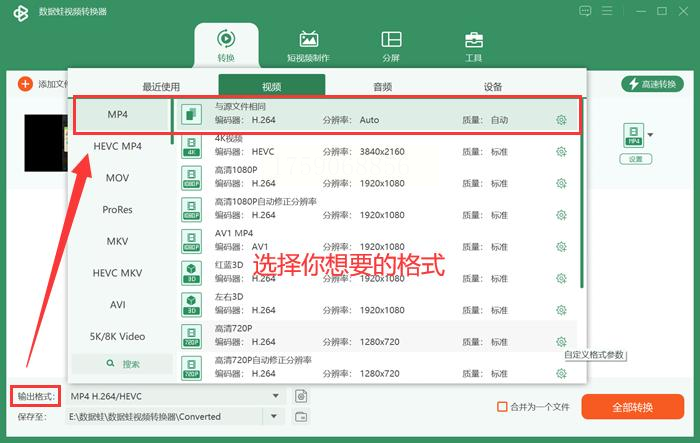Click the MP4 file format icon
The image size is (700, 443).
click(633, 135)
